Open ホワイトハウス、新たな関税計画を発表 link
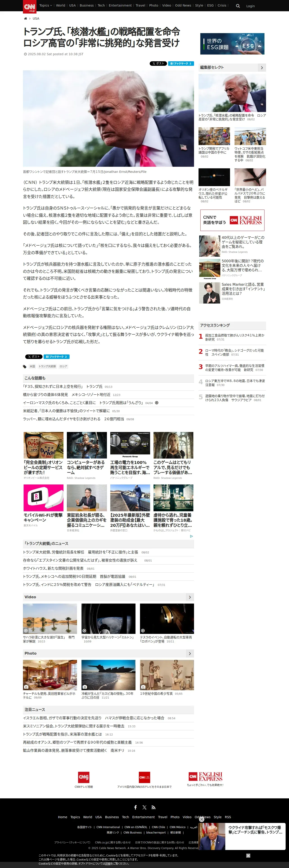Screen dimensions: 289x868 (x=53, y=569)
